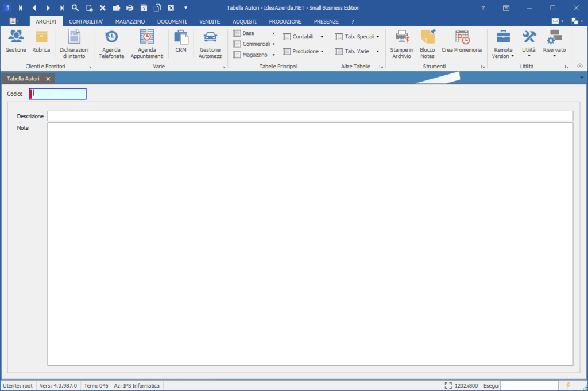Create new record with page-plus icon
Image resolution: width=588 pixels, height=391 pixels.
(x=89, y=7)
